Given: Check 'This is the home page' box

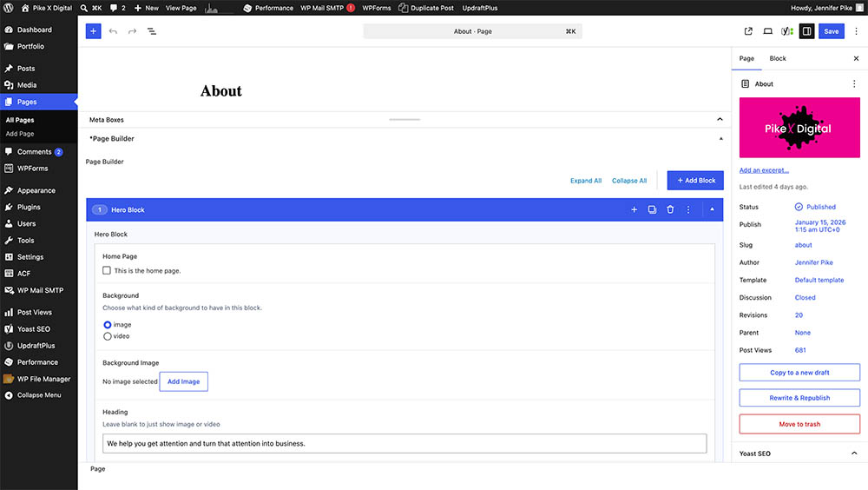Looking at the screenshot, I should pos(106,270).
